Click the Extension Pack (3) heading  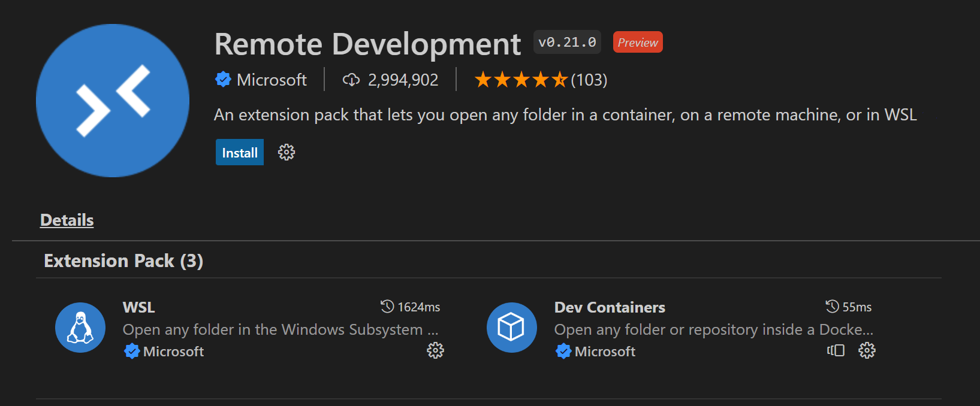123,260
